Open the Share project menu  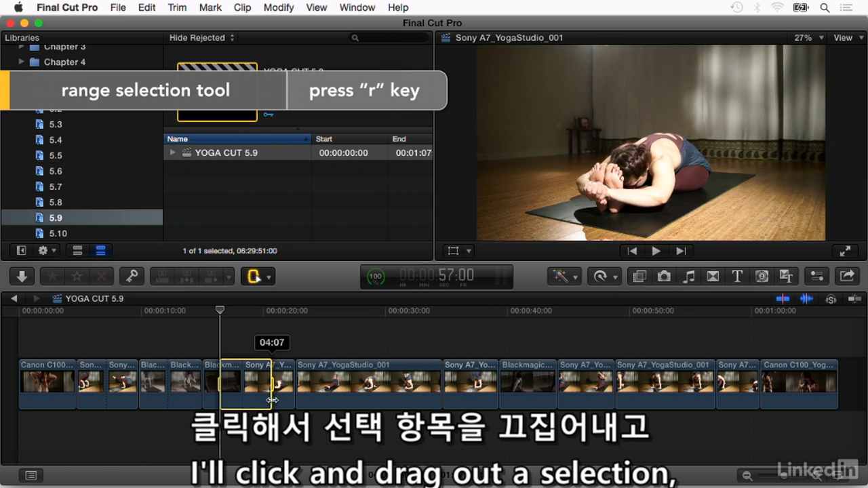click(847, 276)
